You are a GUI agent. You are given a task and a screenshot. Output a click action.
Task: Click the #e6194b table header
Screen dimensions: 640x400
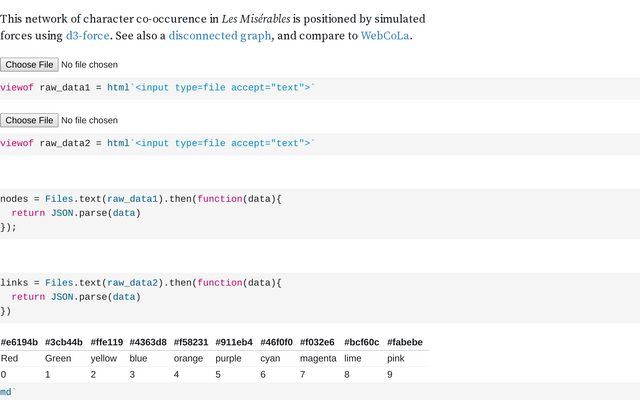click(x=19, y=342)
